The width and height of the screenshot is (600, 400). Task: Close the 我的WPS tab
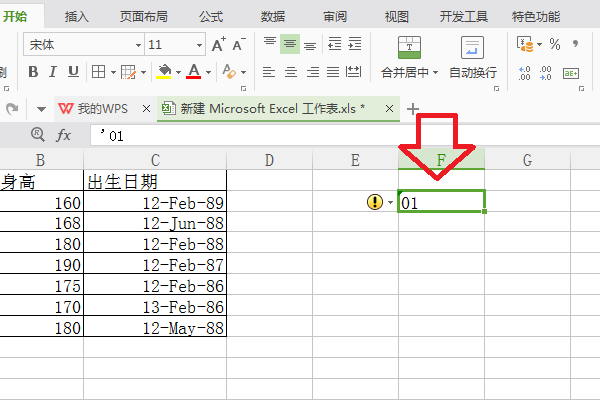click(x=146, y=109)
